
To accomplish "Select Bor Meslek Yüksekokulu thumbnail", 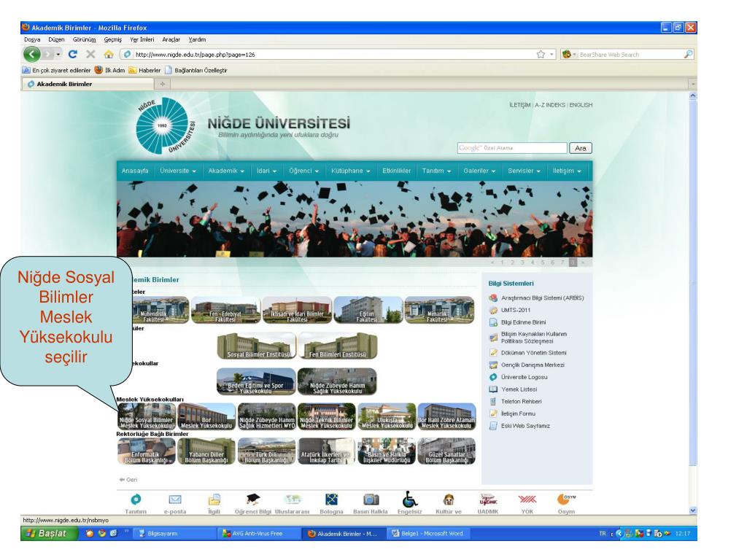I will click(206, 416).
